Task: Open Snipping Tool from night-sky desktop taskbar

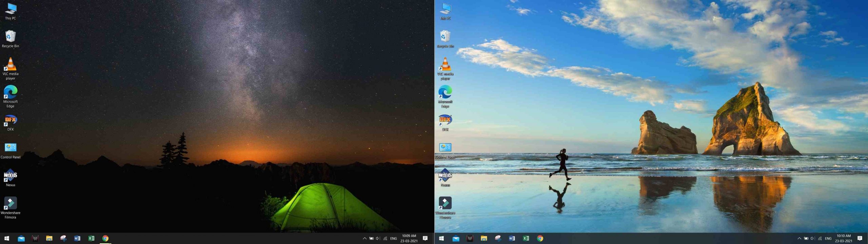Action: click(63, 238)
